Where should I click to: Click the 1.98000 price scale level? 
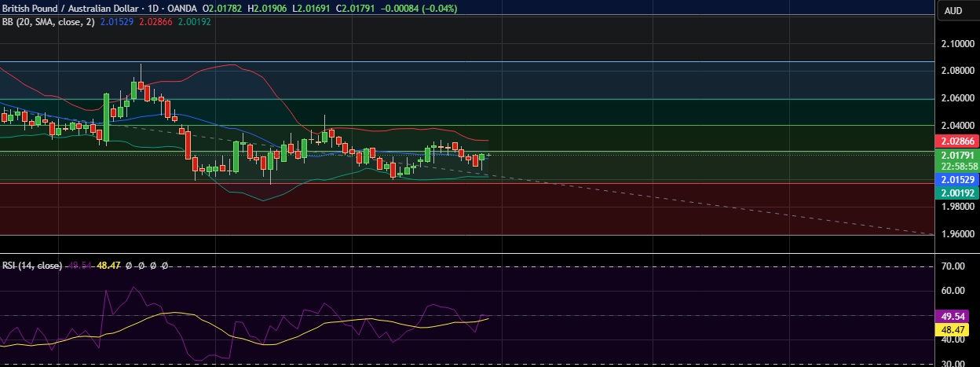click(x=957, y=207)
